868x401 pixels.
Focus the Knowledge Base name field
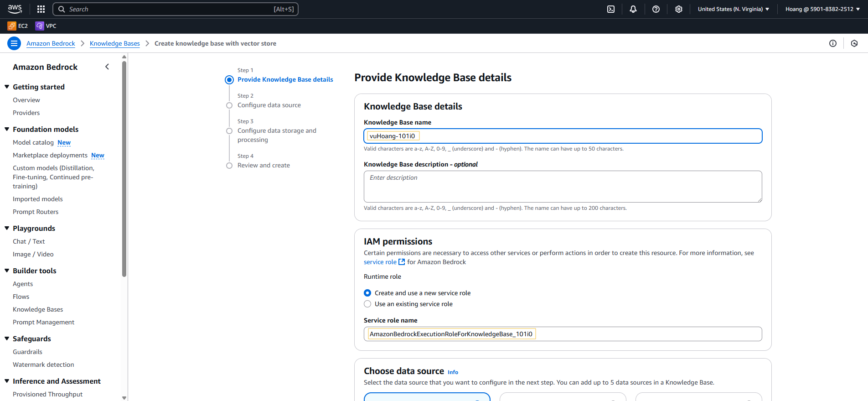tap(563, 136)
